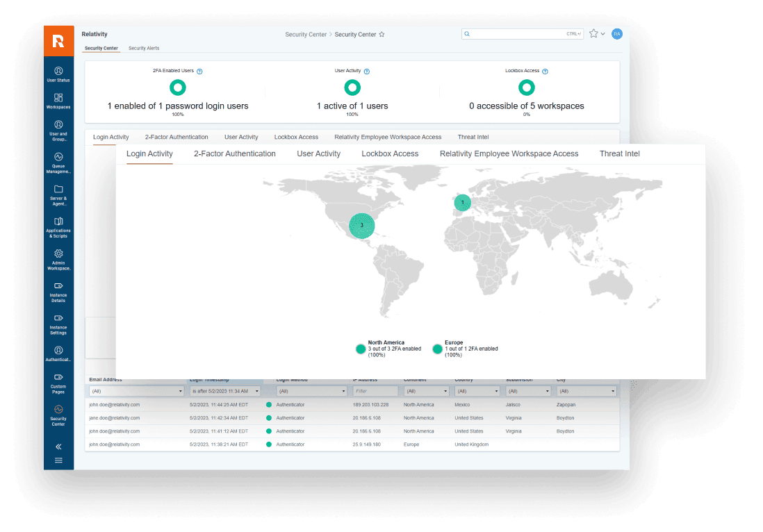Click North America map cluster bubble
Viewport: 763px width, 532px height.
coord(361,226)
